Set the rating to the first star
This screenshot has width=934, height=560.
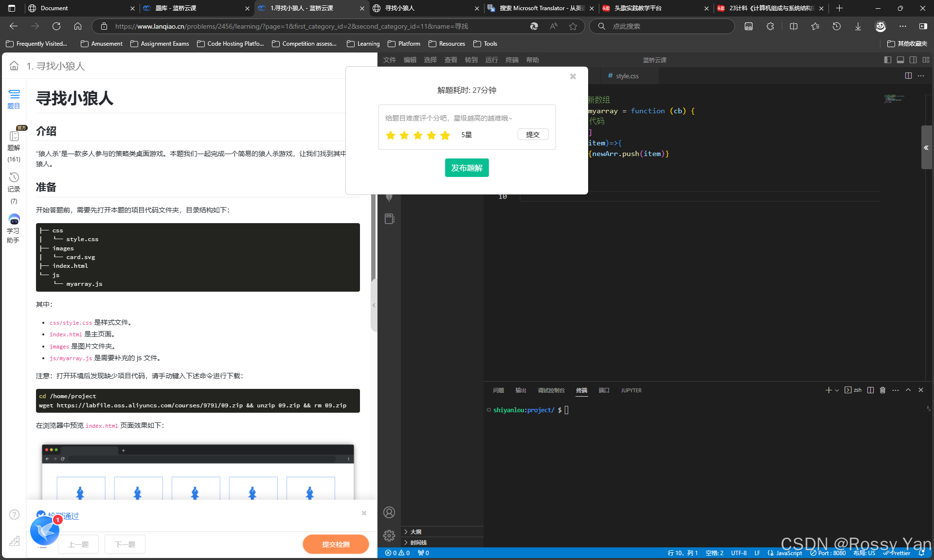(x=390, y=135)
